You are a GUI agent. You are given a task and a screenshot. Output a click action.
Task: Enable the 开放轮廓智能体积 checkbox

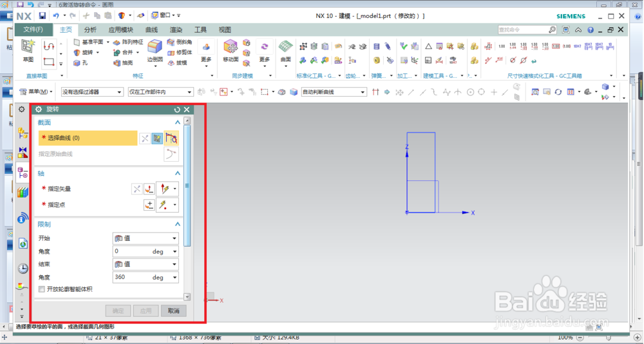click(41, 289)
